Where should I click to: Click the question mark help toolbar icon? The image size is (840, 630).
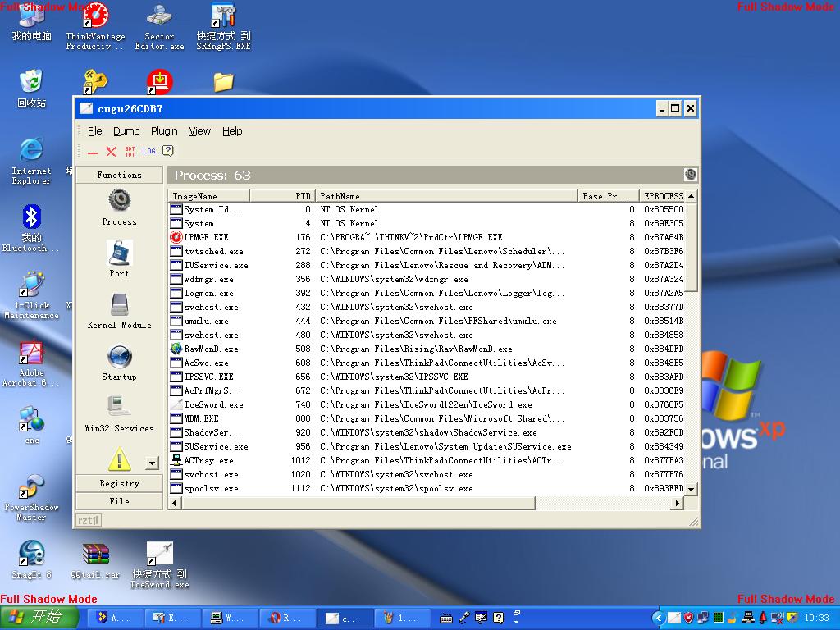click(168, 151)
